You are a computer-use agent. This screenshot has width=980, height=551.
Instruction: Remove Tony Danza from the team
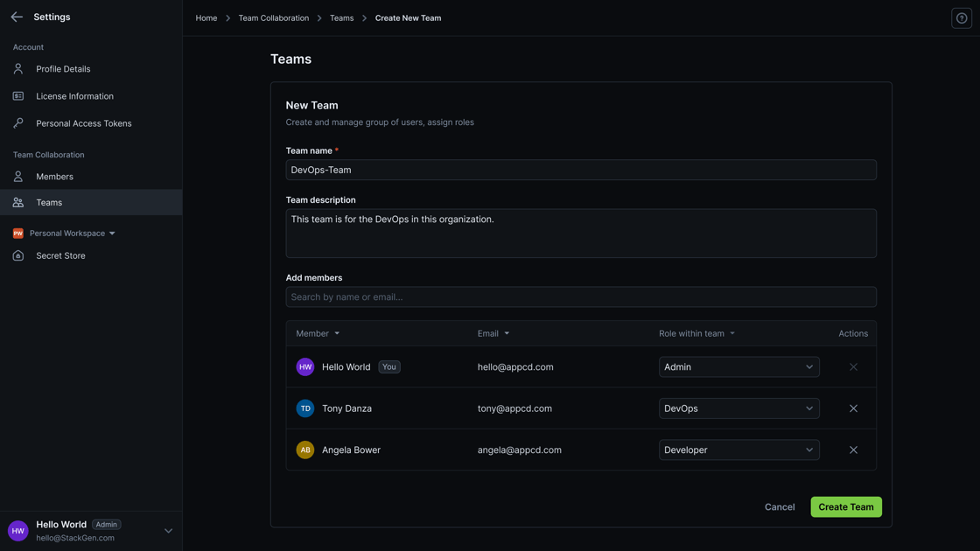coord(853,408)
